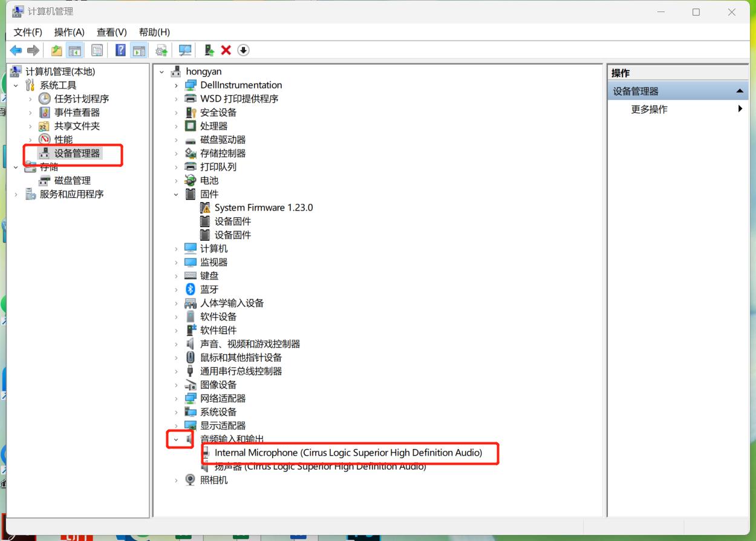
Task: Open Help with the blue question mark icon
Action: point(121,50)
